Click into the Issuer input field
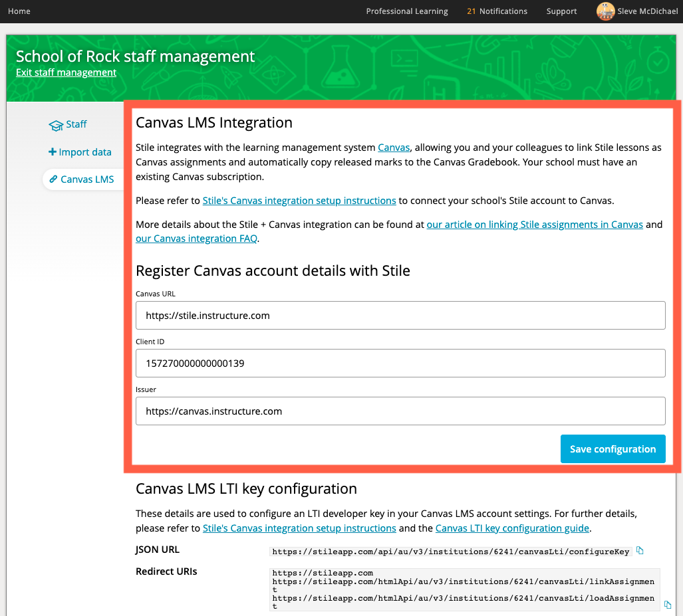The width and height of the screenshot is (683, 616). tap(400, 411)
